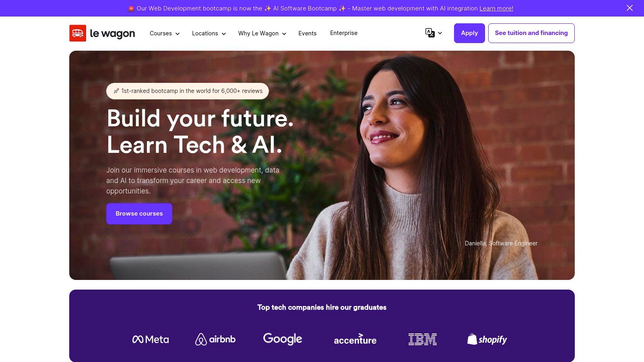
Task: Click the Airbnb logo
Action: pyautogui.click(x=215, y=339)
